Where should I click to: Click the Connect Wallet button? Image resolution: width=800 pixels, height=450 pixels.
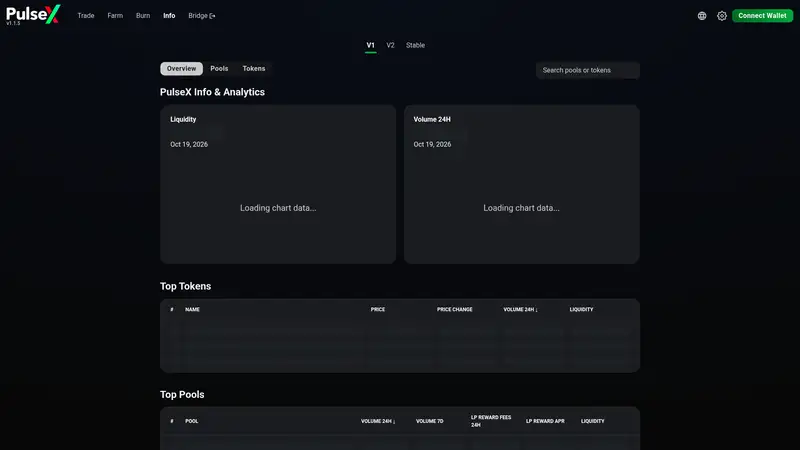coord(762,16)
